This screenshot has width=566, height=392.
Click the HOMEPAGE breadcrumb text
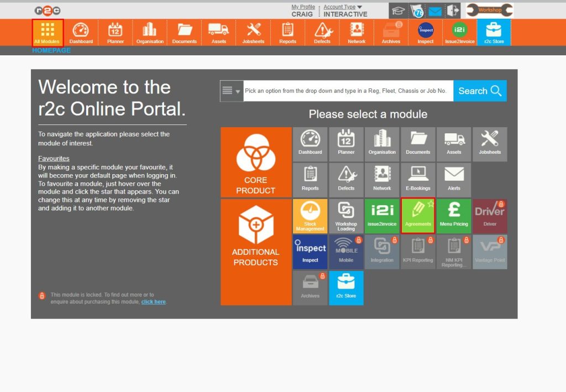click(x=51, y=50)
